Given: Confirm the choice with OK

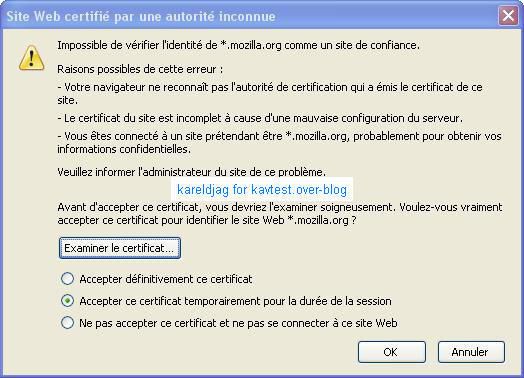Looking at the screenshot, I should click(x=392, y=352).
